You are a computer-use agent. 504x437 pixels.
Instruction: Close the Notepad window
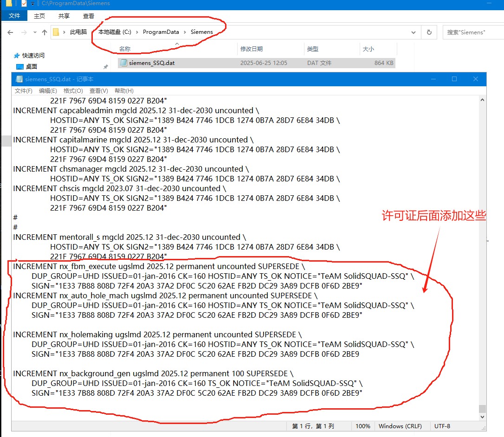[x=476, y=79]
